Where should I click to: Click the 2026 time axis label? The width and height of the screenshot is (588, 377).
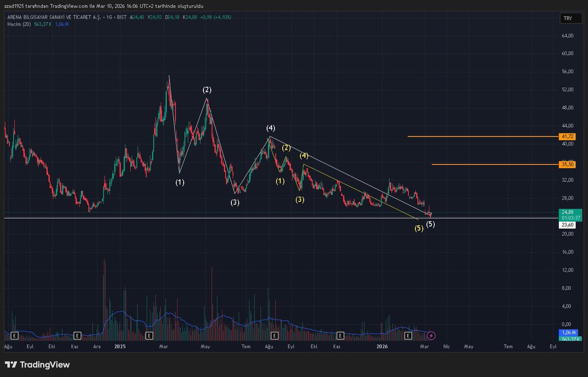(383, 347)
